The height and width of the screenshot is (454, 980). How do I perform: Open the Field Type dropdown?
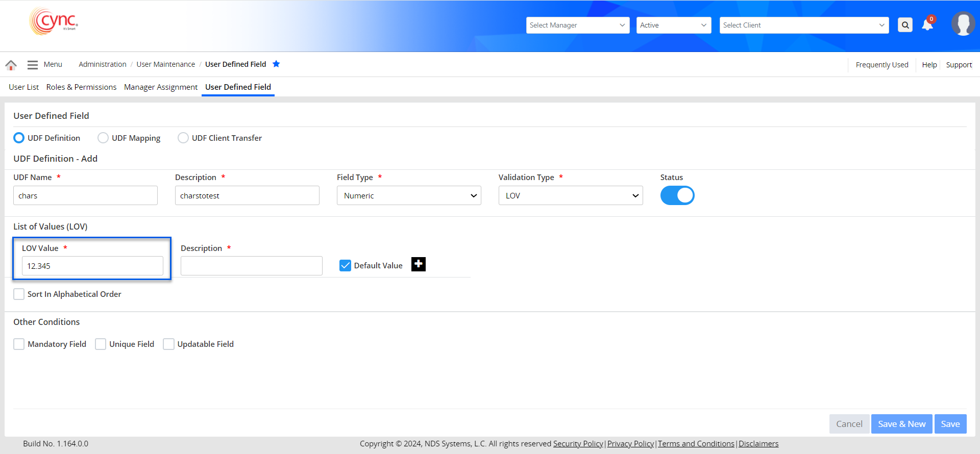pyautogui.click(x=409, y=195)
